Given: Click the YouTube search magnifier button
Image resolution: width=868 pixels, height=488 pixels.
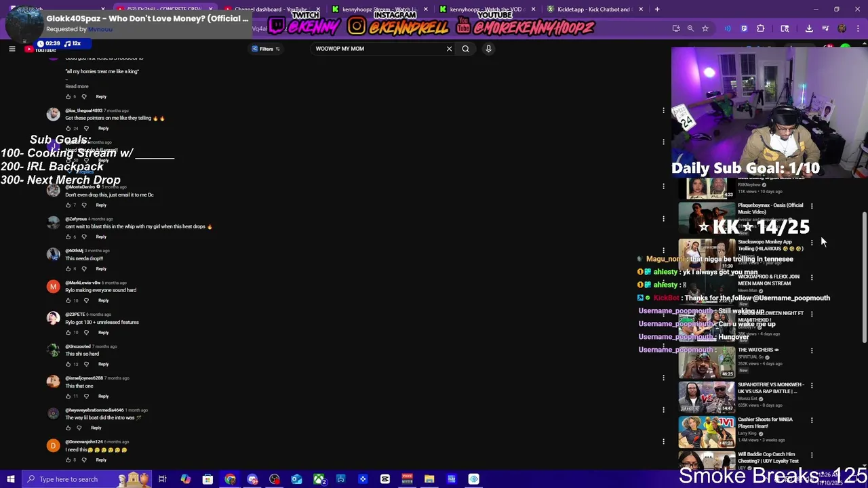Looking at the screenshot, I should point(465,49).
